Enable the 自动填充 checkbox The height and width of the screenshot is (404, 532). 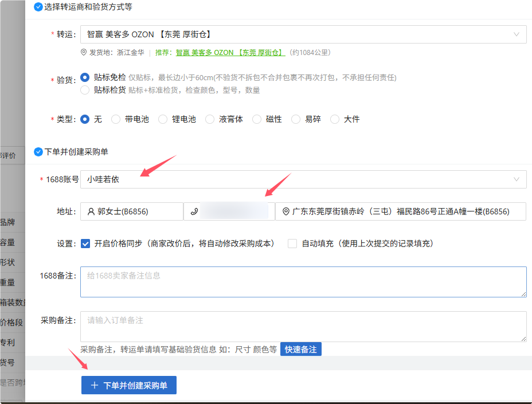[x=292, y=244]
